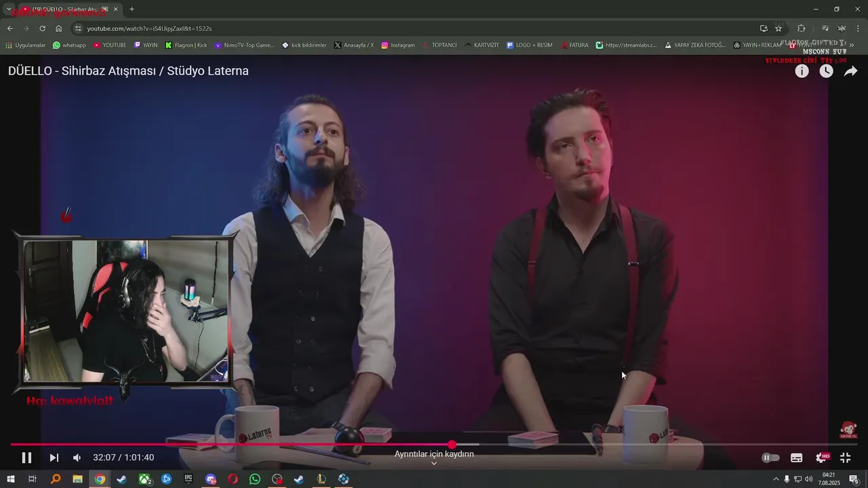Expand details via the down chevron
Screen dimensions: 868x488
(434, 464)
